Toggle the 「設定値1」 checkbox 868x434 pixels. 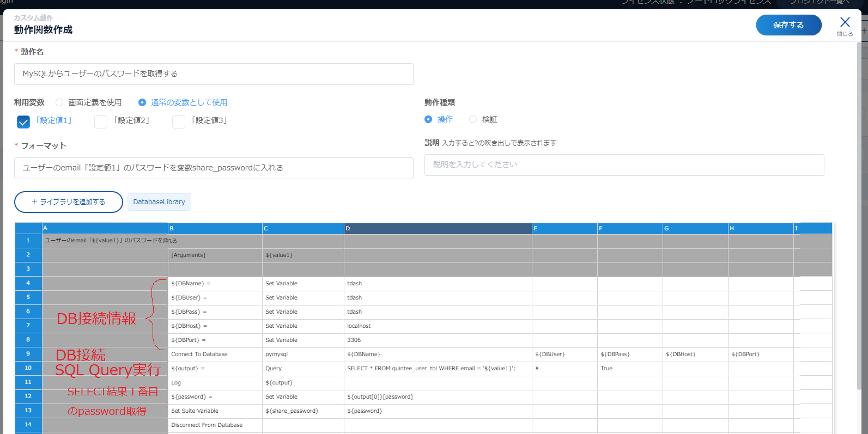[x=23, y=121]
